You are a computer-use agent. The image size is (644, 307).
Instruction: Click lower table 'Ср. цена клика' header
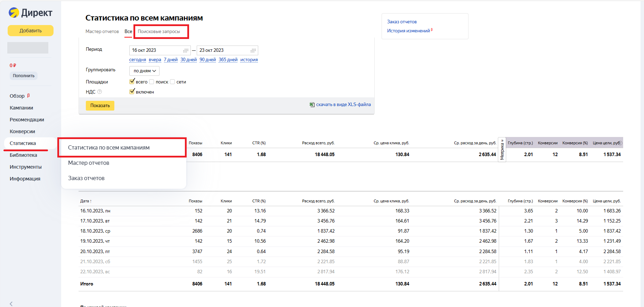click(x=391, y=201)
